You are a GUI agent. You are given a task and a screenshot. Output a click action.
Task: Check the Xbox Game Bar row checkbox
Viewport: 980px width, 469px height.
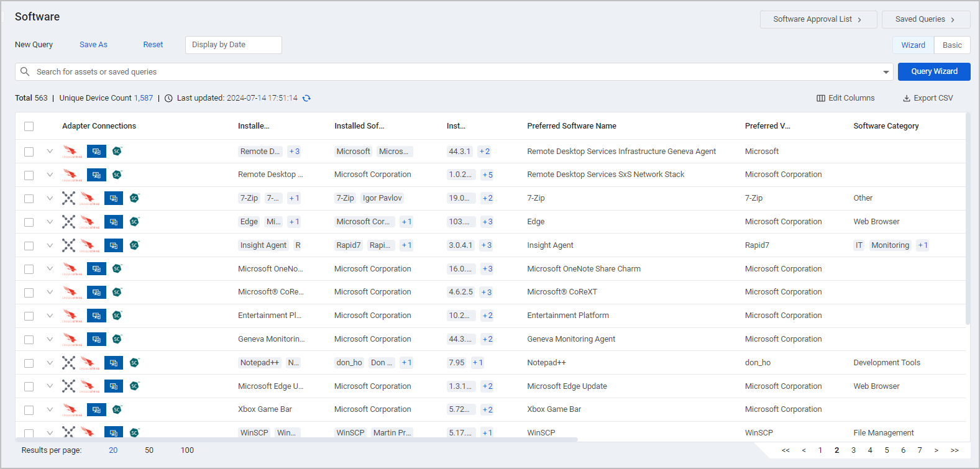tap(29, 410)
